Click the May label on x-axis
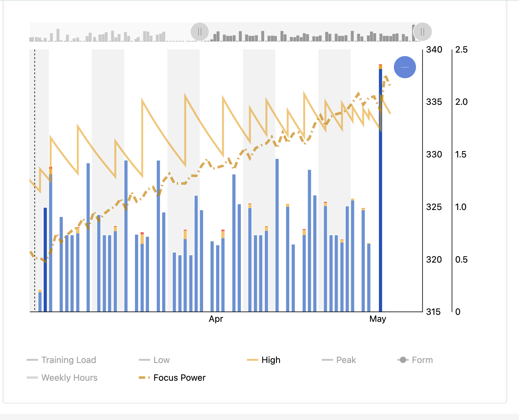This screenshot has height=420, width=519. pyautogui.click(x=378, y=319)
